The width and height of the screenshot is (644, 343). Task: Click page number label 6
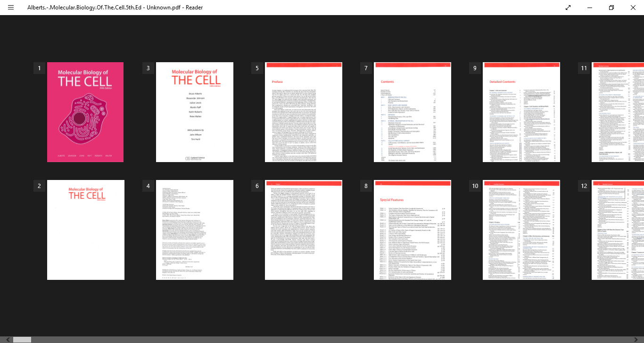[x=257, y=186]
